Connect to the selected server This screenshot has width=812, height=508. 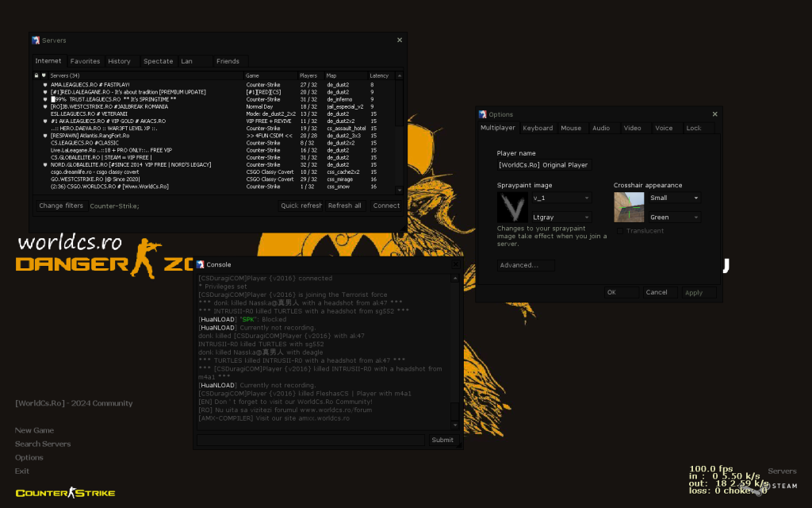click(x=386, y=206)
